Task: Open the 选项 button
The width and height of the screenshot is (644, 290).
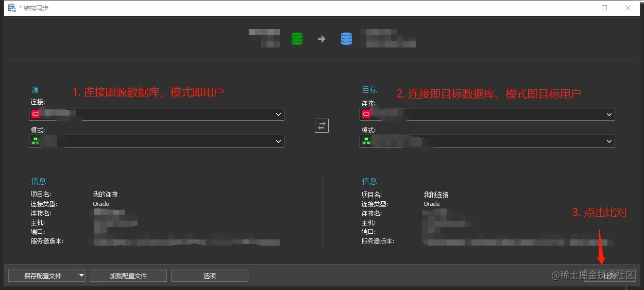Action: tap(210, 276)
